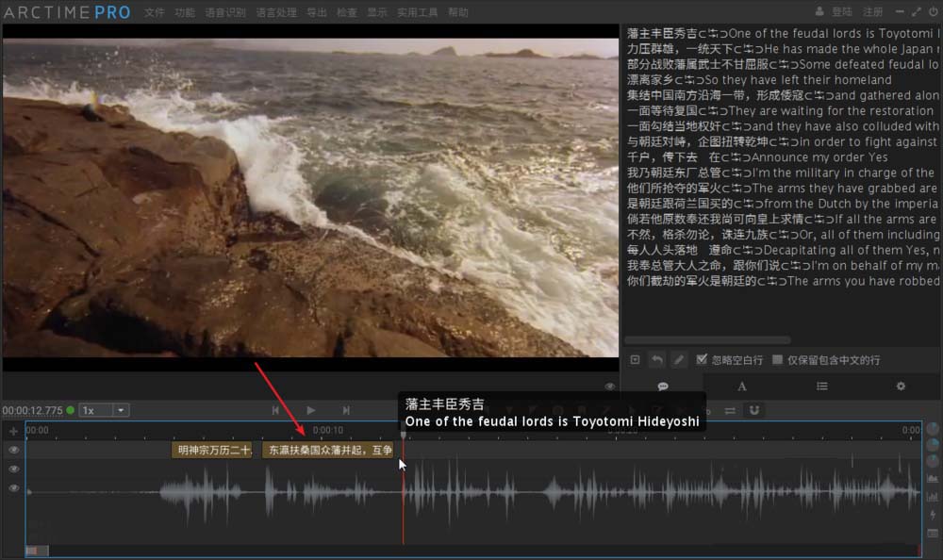This screenshot has width=943, height=560.
Task: Click the first round knob on right strip
Action: click(x=933, y=429)
